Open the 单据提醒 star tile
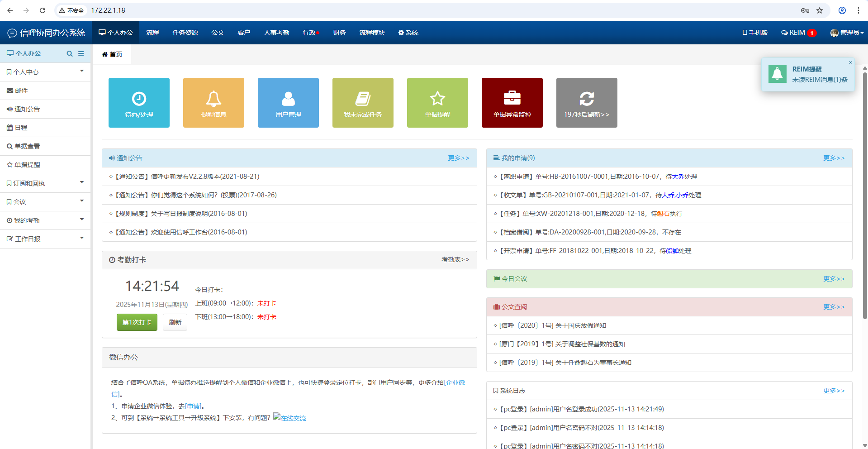 pyautogui.click(x=437, y=103)
